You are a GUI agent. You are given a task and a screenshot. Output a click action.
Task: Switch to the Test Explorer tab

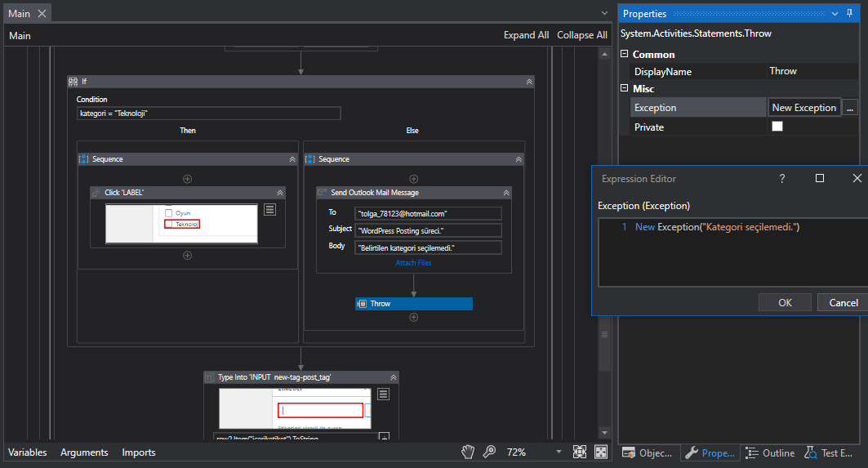click(829, 452)
